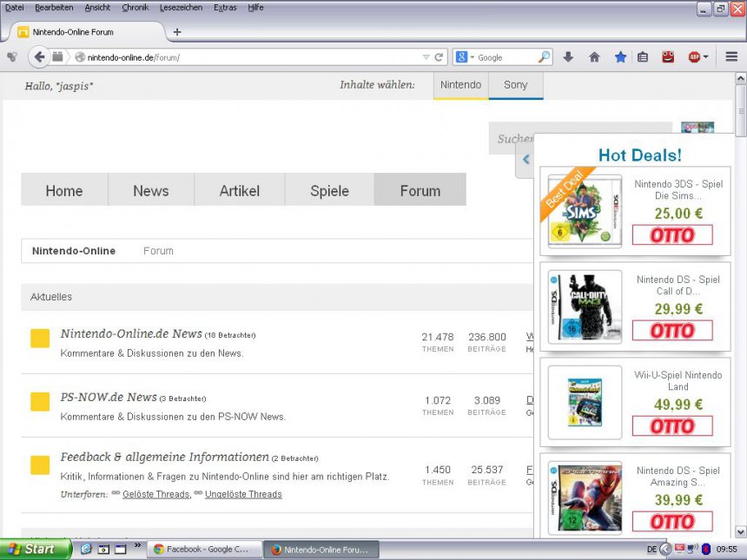This screenshot has width=747, height=560.
Task: Select the News navigation tab
Action: (151, 191)
